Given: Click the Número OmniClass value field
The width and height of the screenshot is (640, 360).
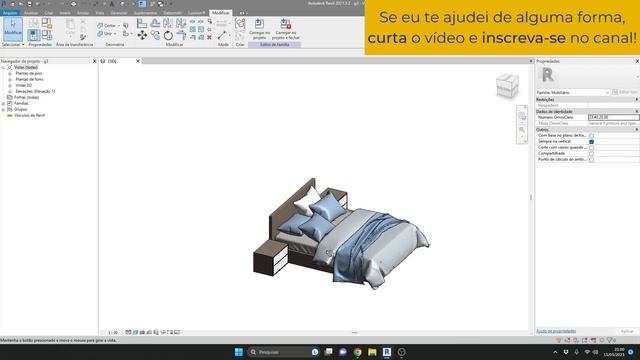Looking at the screenshot, I should [x=613, y=117].
